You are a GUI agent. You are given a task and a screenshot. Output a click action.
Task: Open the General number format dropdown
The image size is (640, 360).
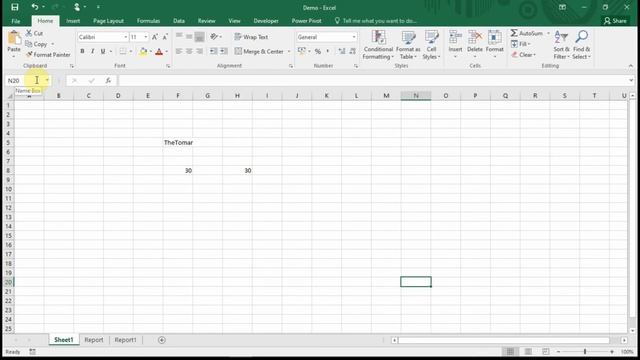[353, 37]
